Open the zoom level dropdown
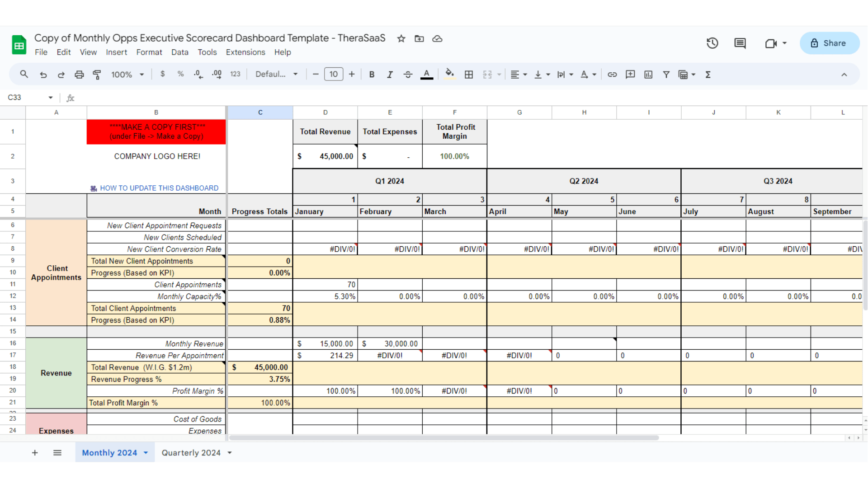Screen dimensions: 868x488 [x=127, y=74]
